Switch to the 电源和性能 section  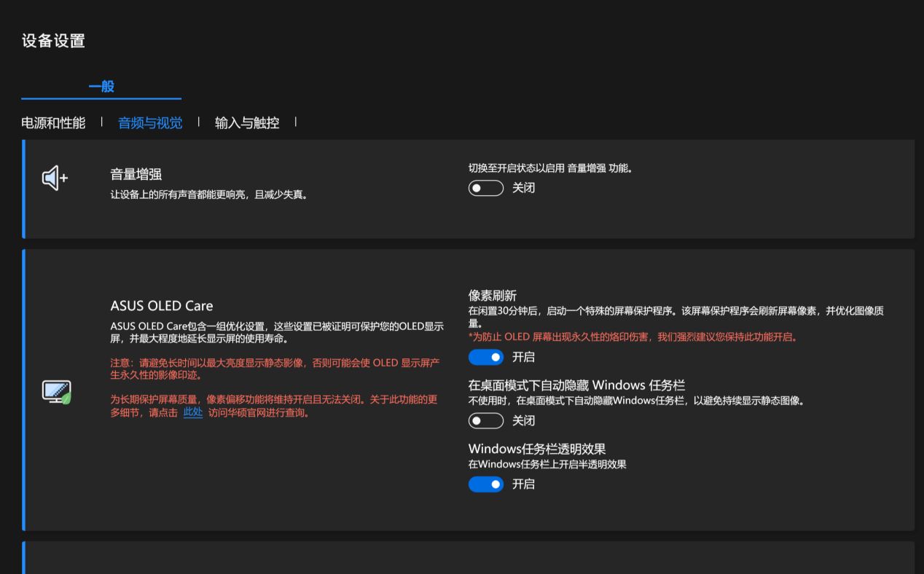tap(53, 123)
